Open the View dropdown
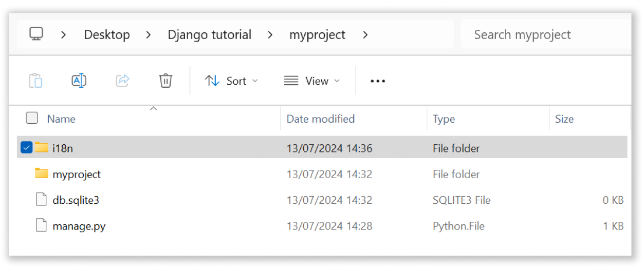The image size is (644, 269). [x=311, y=81]
